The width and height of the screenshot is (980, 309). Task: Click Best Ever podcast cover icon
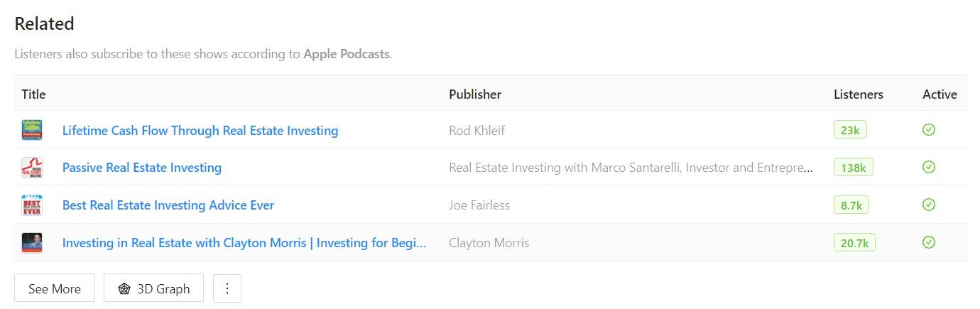pos(32,205)
